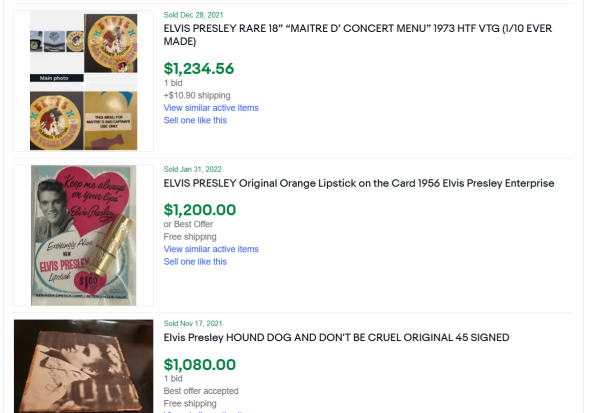Viewport: 600px width, 413px height.
Task: Click the 'Sold Nov 17, 2021' date label
Action: click(x=191, y=324)
